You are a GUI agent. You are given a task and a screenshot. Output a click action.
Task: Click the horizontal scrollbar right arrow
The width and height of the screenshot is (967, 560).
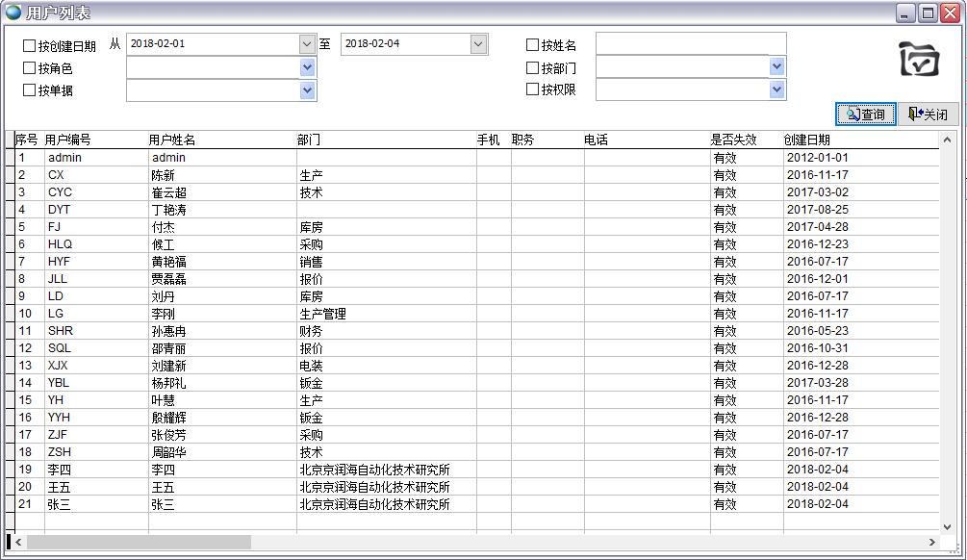click(x=930, y=543)
